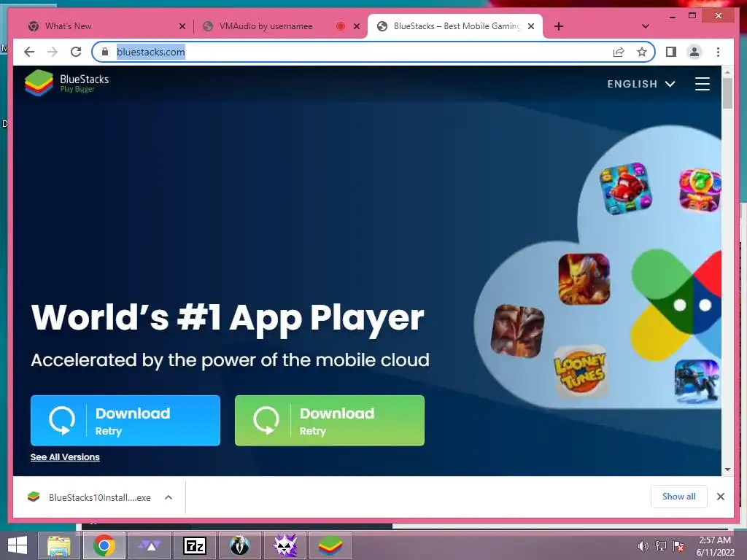
Task: Click the purple triangles taskbar icon
Action: (150, 545)
